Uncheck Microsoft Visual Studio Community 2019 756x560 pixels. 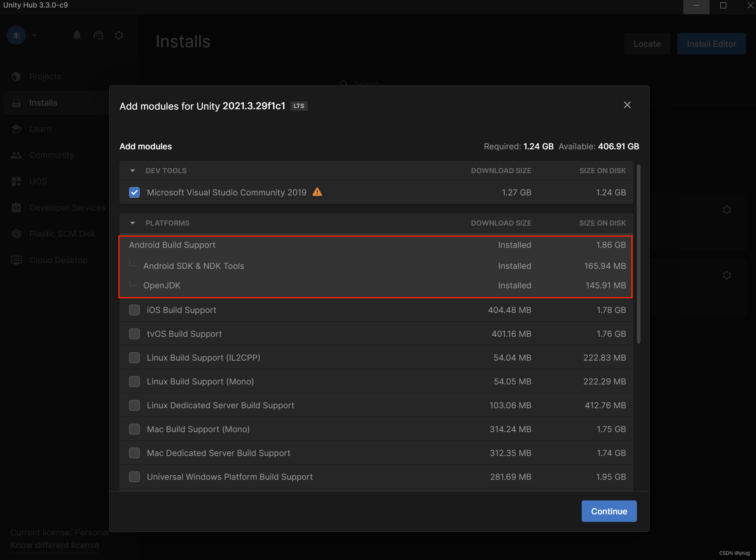click(x=135, y=193)
